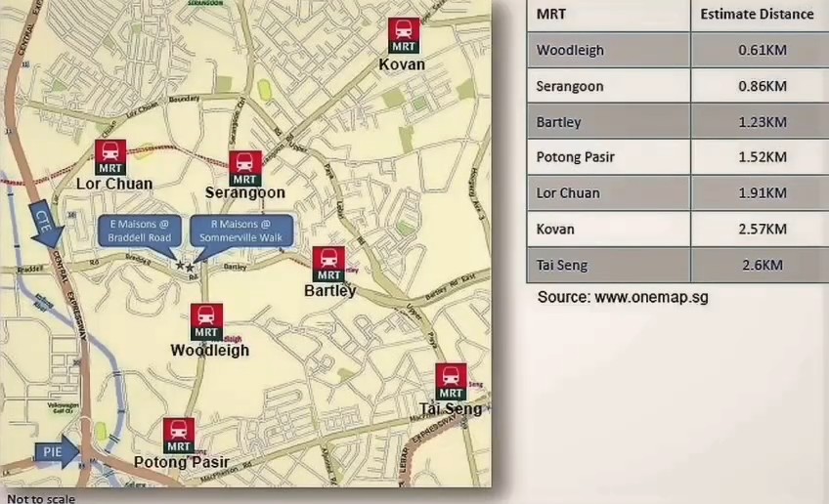Select the Woodleigh row in the table

[x=676, y=50]
